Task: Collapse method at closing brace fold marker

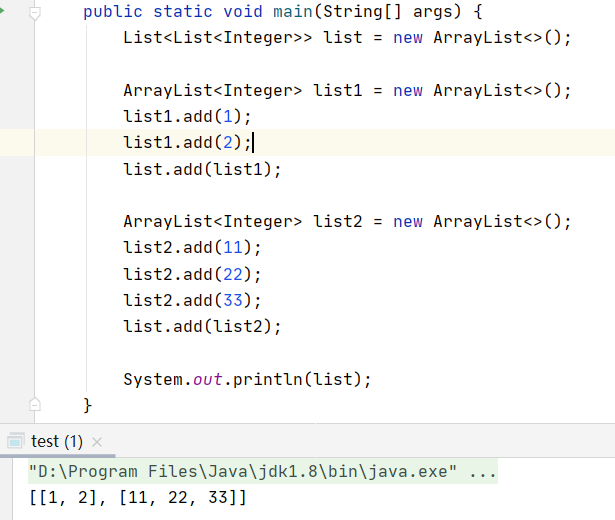Action: pyautogui.click(x=35, y=404)
